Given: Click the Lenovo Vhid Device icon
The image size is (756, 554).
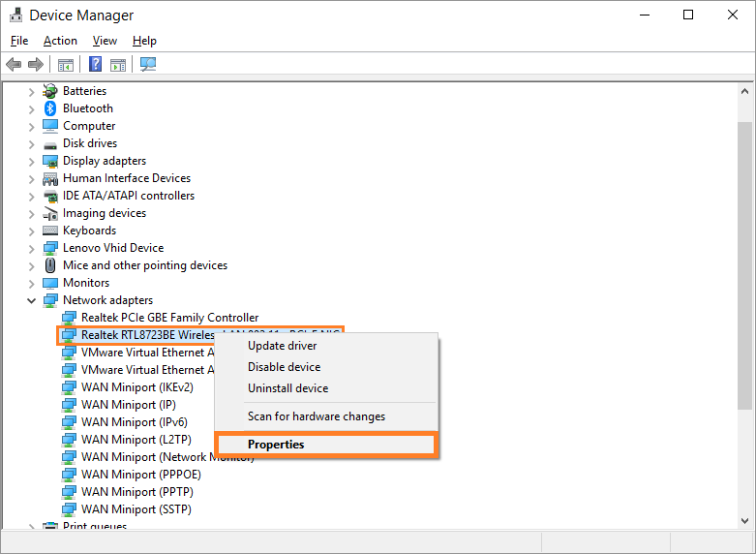Looking at the screenshot, I should click(50, 248).
